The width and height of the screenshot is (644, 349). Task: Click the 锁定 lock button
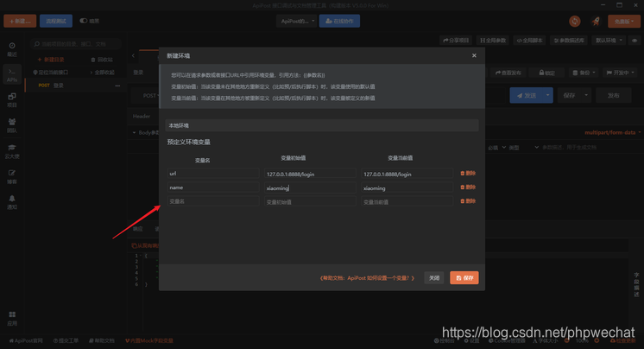(546, 73)
